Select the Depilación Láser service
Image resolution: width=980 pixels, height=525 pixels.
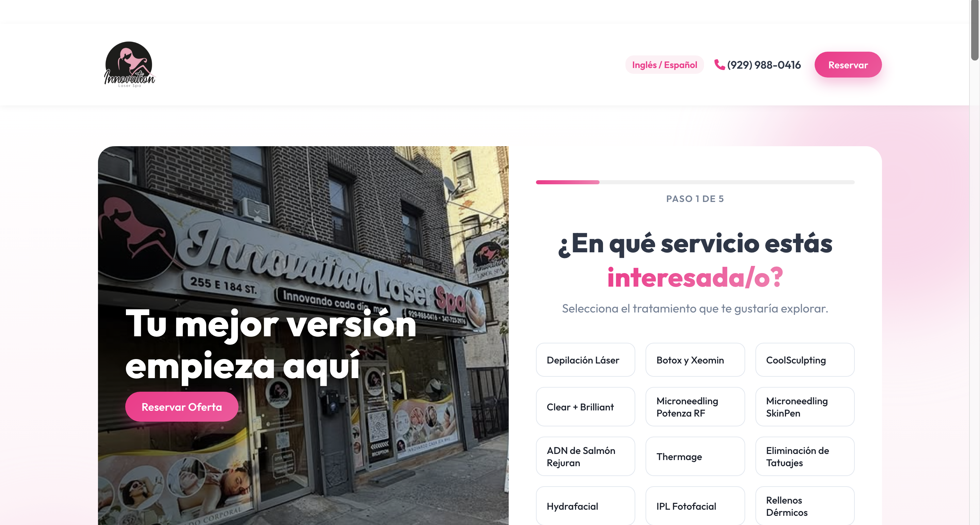[x=585, y=360]
